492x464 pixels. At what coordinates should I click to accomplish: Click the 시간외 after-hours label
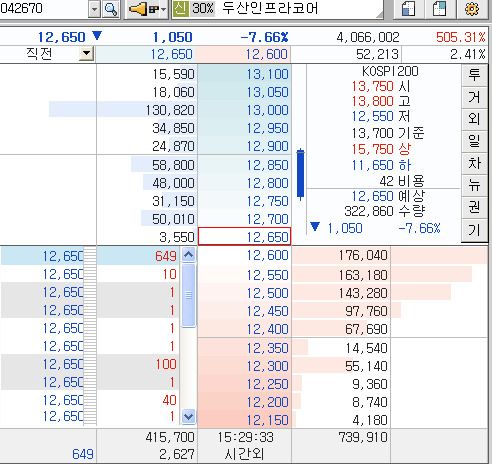244,454
